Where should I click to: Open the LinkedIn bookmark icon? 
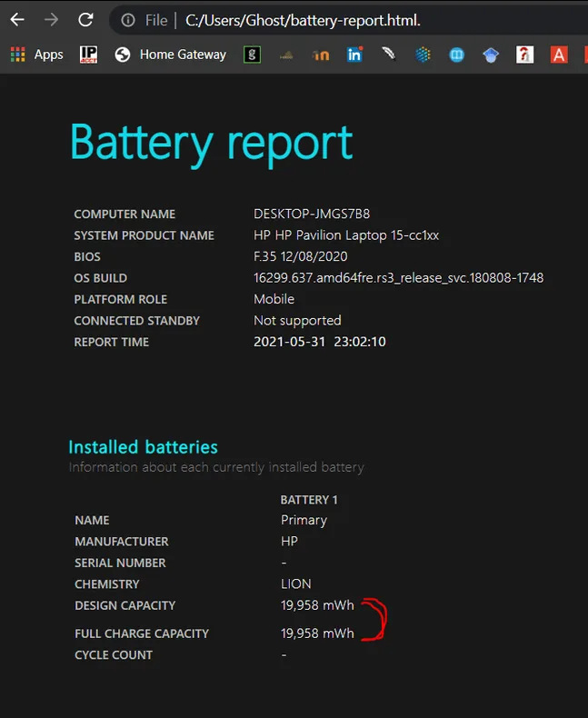pos(355,55)
